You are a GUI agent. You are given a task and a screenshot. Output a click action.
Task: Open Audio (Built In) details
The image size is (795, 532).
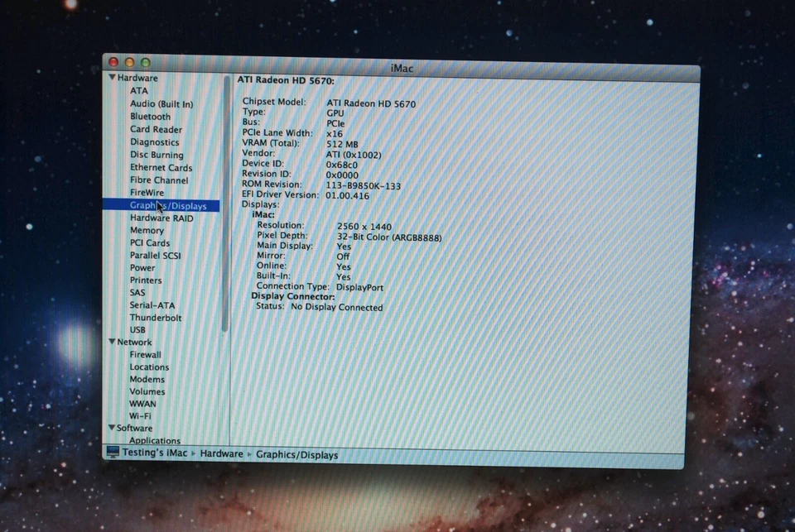161,103
